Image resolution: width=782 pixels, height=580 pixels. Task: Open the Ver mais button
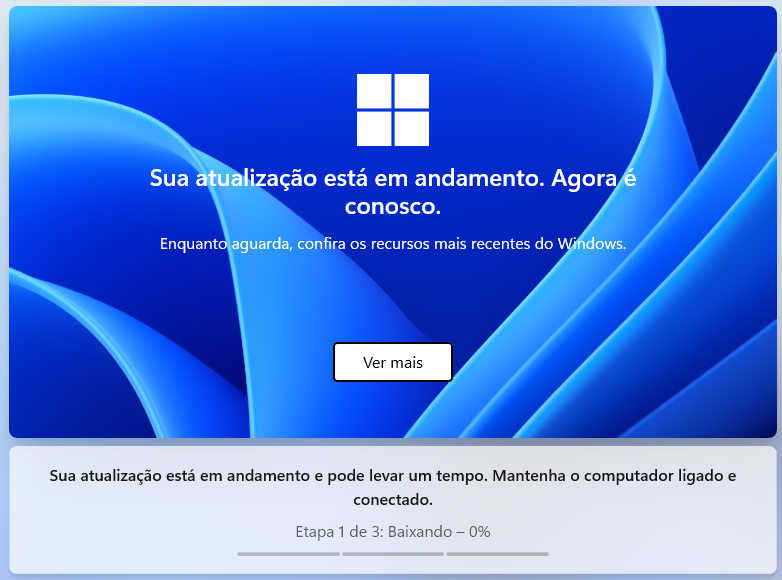(392, 362)
